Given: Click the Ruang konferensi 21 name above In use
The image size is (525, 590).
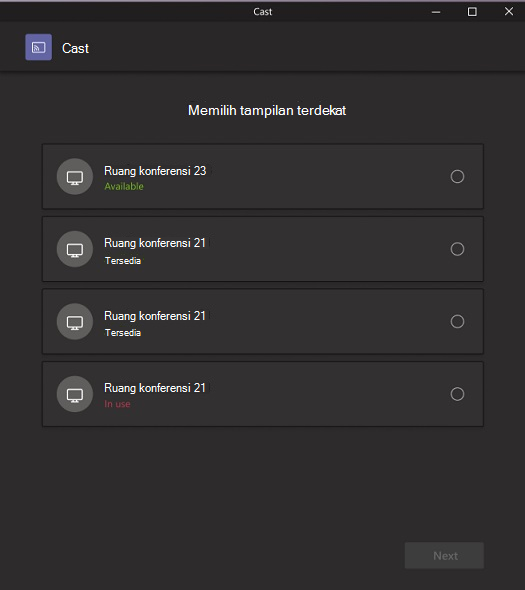Looking at the screenshot, I should (x=155, y=388).
